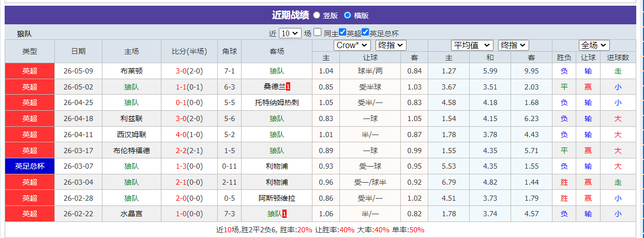This screenshot has height=238, width=644.
Task: Open home team 利兹联 link
Action: point(131,118)
